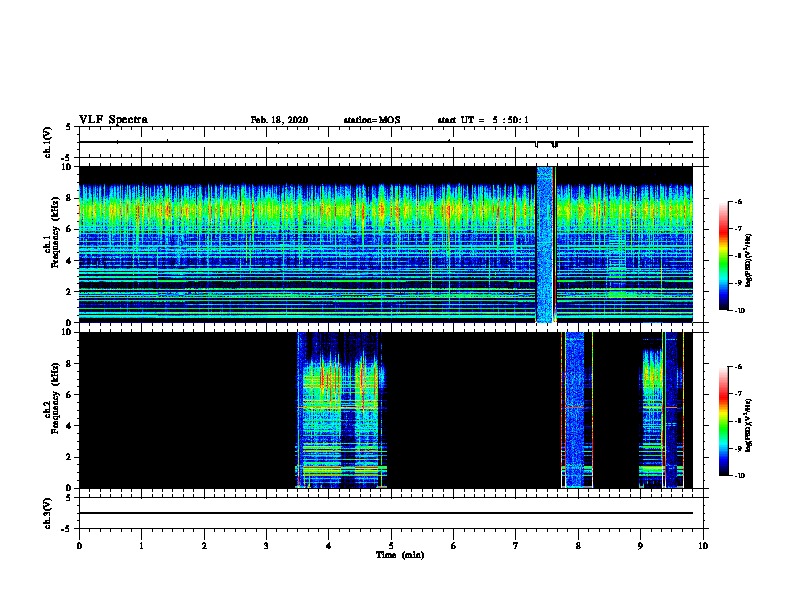
Task: Click the ch.1 spectrogram color scale bar
Action: (723, 256)
